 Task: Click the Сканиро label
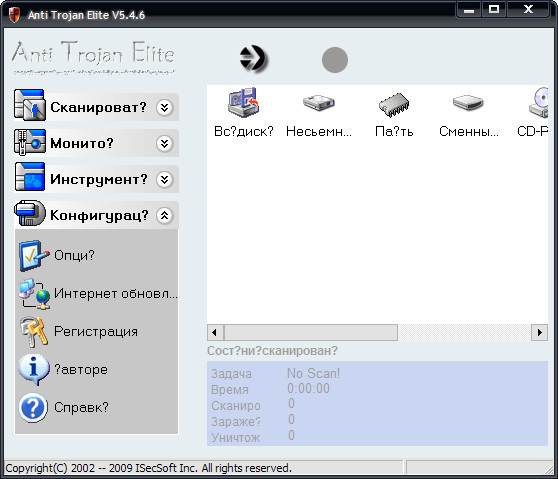tap(236, 406)
